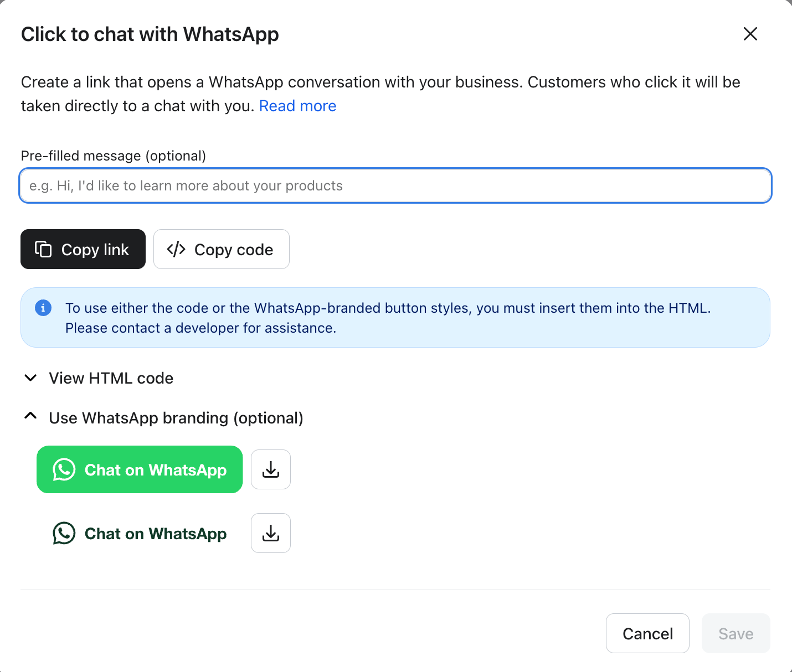The image size is (792, 672).
Task: Download the green Chat on WhatsApp button asset
Action: click(270, 469)
